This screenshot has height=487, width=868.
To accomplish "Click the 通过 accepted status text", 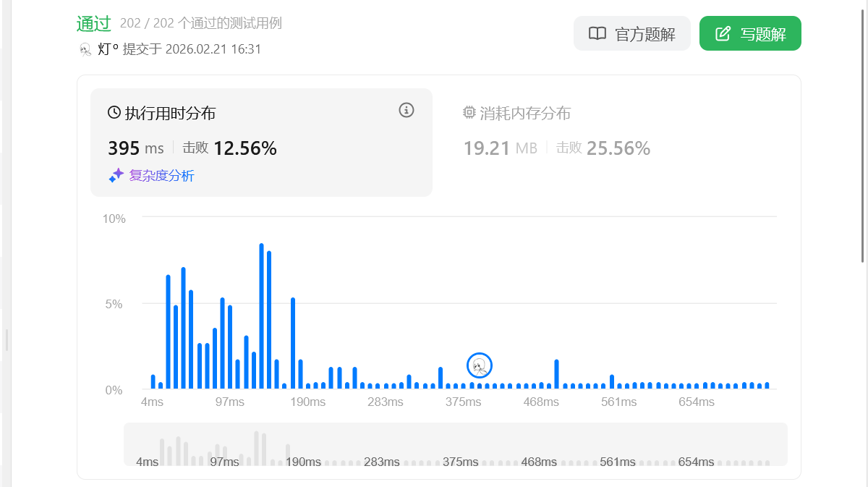I will click(94, 23).
